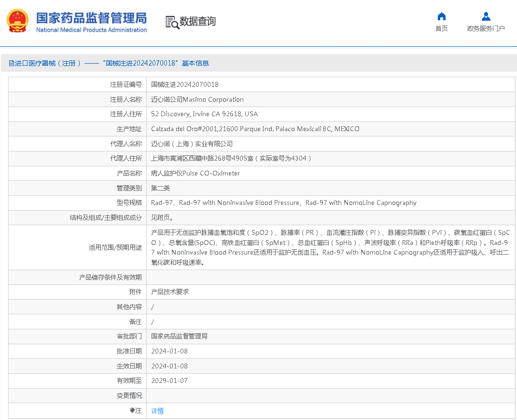Select 首页 in the top navigation

click(441, 28)
